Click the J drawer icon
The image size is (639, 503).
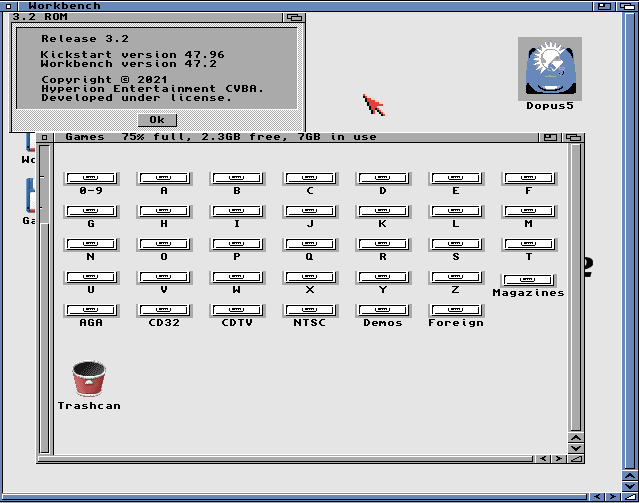[310, 211]
